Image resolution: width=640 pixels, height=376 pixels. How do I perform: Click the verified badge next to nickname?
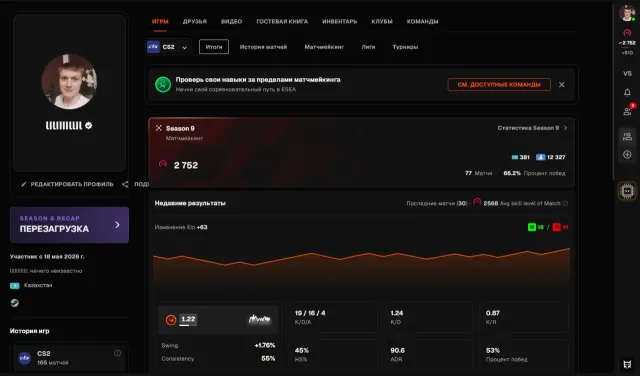pos(89,125)
